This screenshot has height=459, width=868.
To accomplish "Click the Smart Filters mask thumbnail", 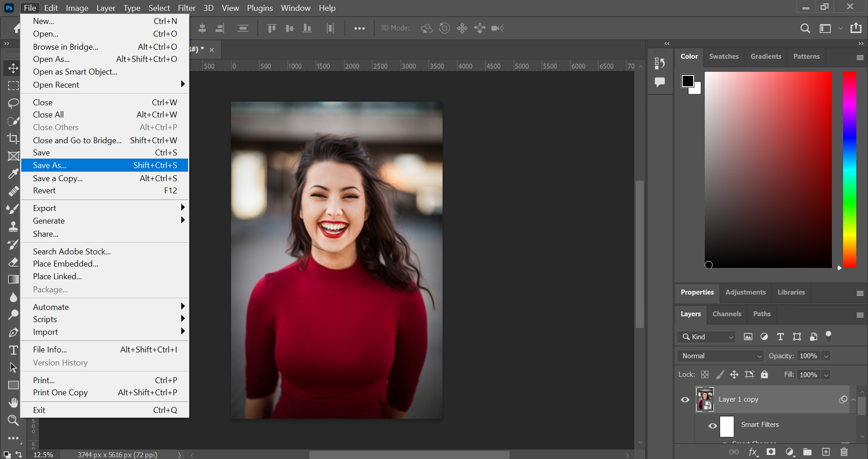I will [x=727, y=426].
